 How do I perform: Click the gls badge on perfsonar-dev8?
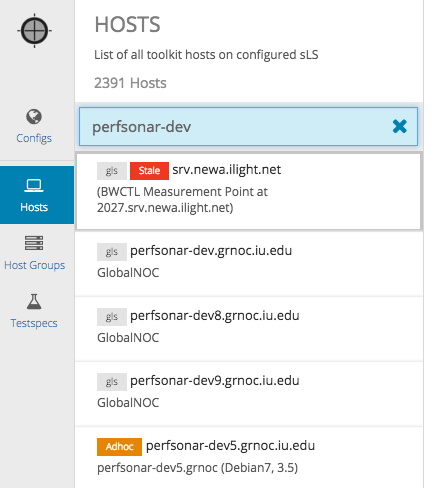point(112,317)
